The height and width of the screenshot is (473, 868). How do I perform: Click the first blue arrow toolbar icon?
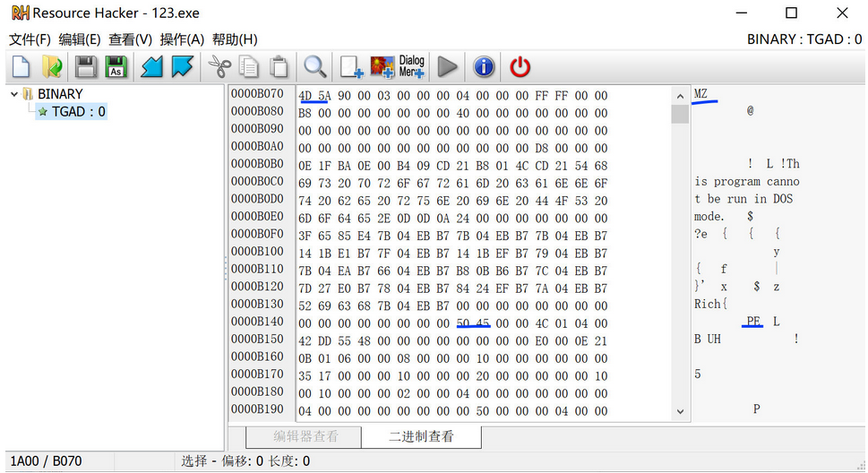151,67
